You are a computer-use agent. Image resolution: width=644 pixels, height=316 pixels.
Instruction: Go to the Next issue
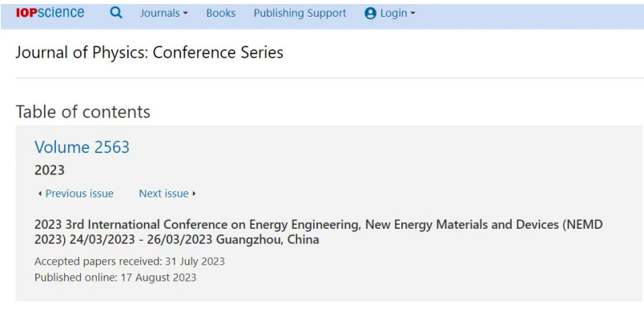163,194
